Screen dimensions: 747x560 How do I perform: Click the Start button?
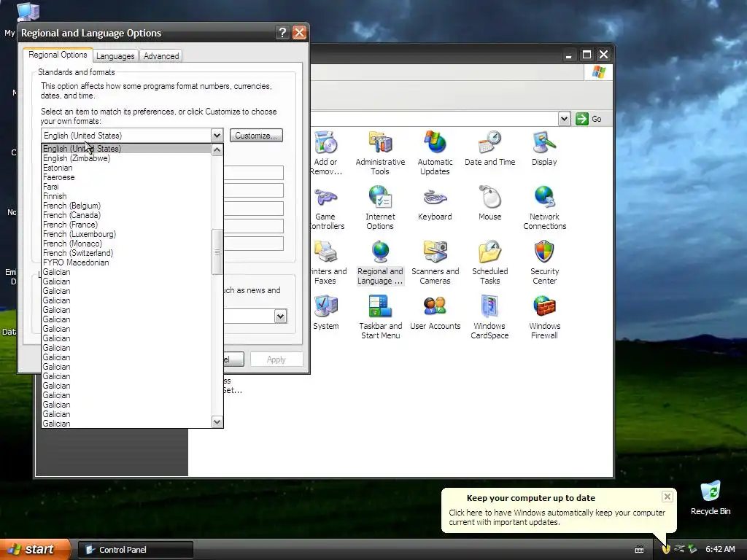coord(34,549)
